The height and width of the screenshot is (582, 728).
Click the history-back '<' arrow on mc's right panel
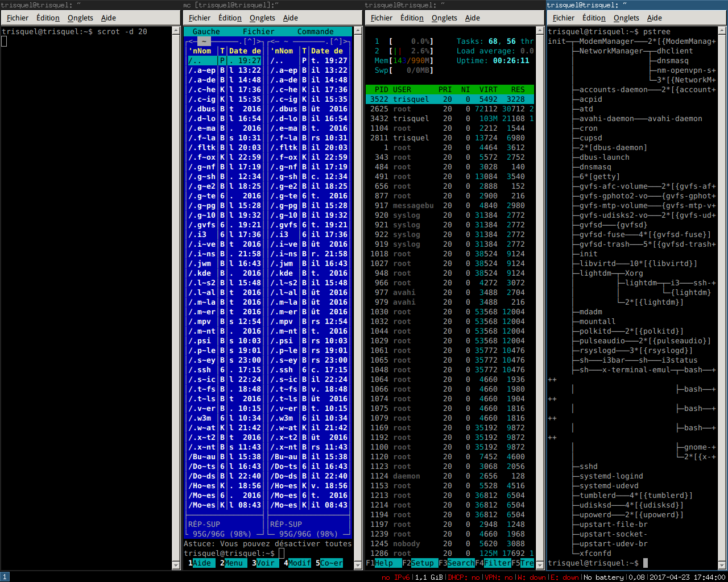coord(272,41)
